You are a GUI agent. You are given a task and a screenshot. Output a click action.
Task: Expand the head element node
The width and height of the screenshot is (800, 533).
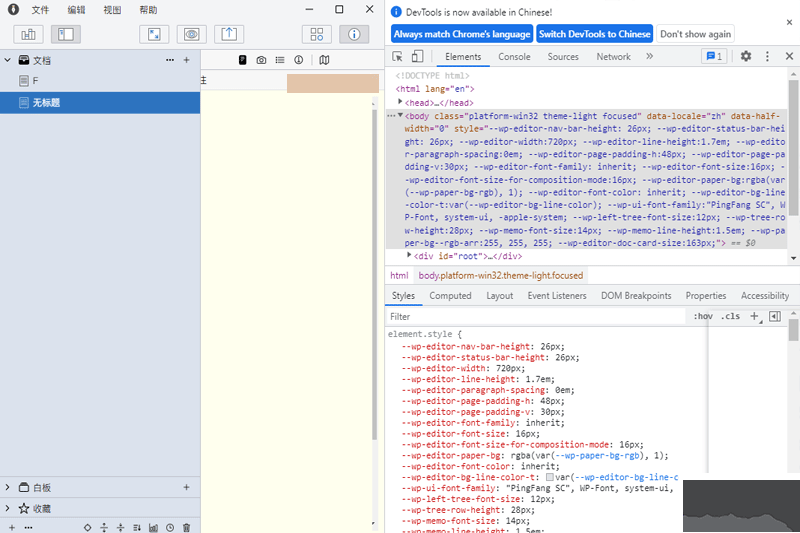click(x=401, y=102)
